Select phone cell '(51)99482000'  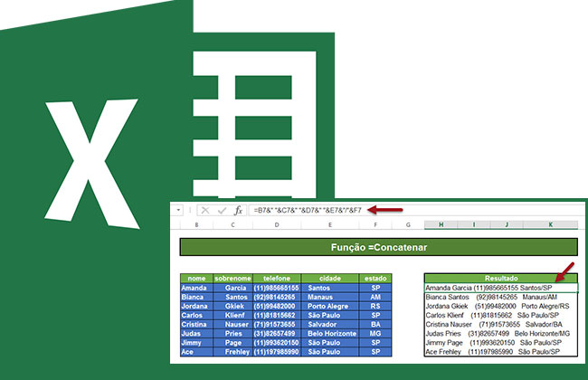277,306
